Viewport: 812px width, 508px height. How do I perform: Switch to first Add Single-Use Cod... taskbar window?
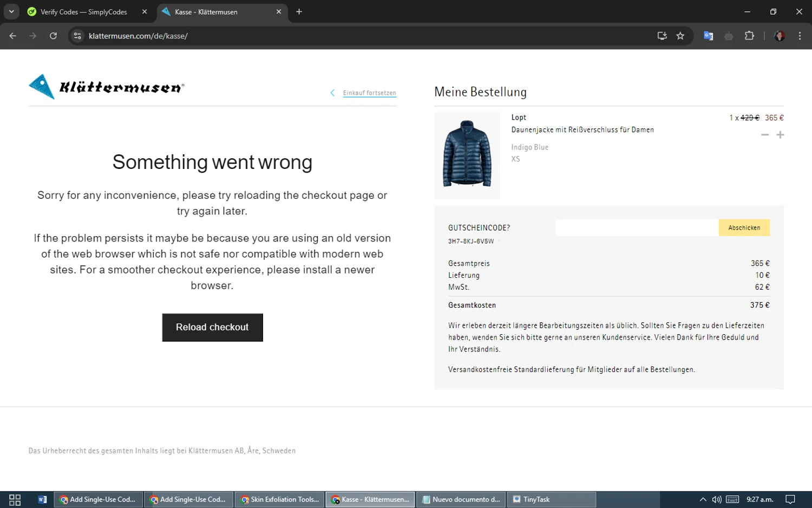(98, 499)
